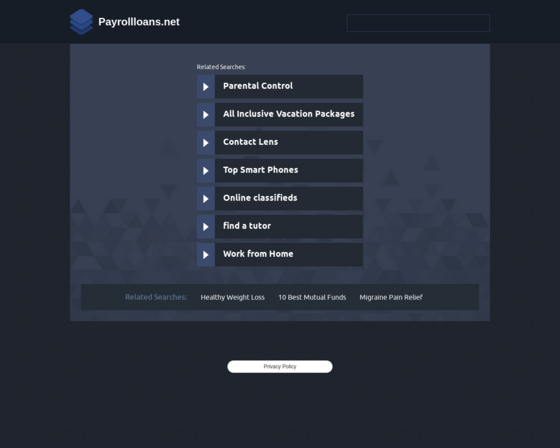Click the arrow icon beside Parental Control
560x448 pixels.
(206, 86)
